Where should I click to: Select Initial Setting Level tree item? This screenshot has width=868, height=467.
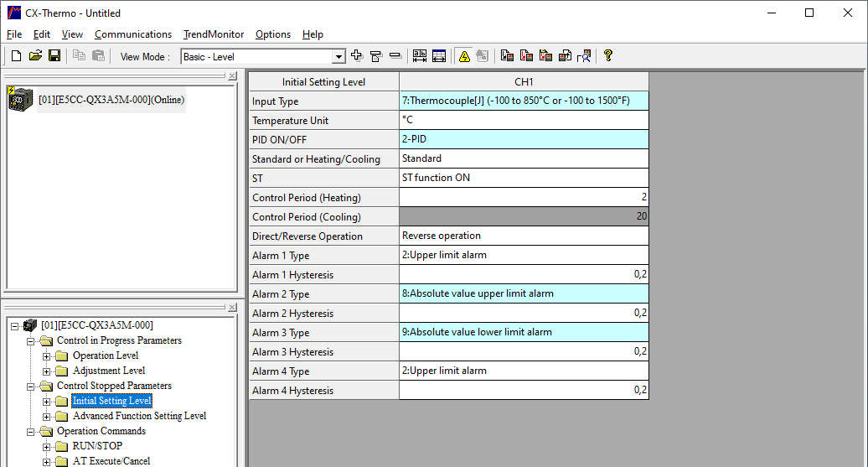point(111,401)
